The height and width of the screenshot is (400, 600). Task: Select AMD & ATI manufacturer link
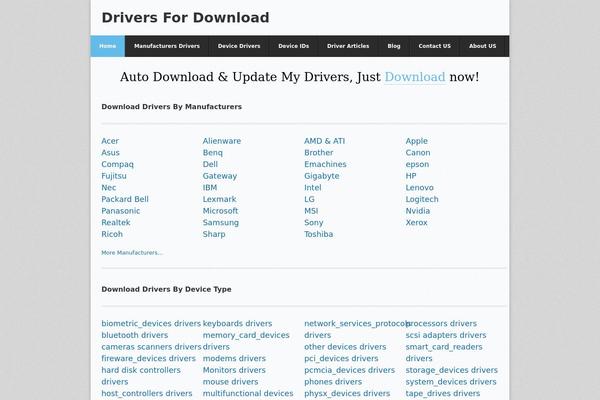tap(324, 141)
